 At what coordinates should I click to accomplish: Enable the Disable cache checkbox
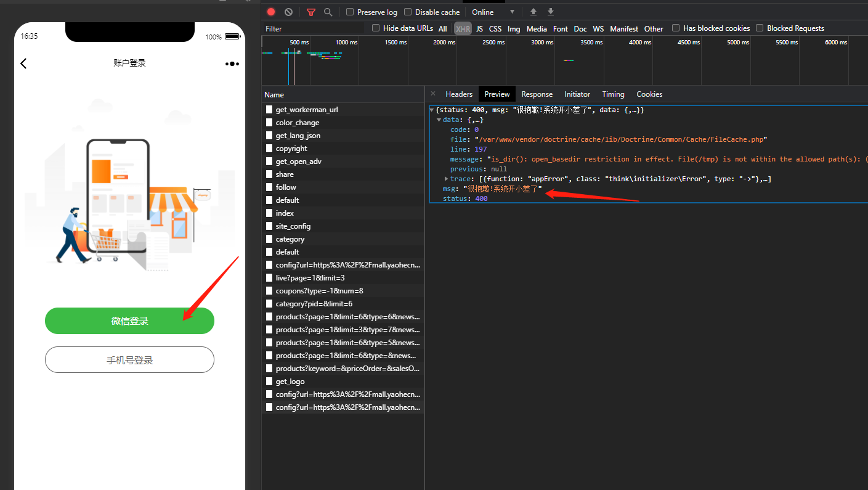408,12
